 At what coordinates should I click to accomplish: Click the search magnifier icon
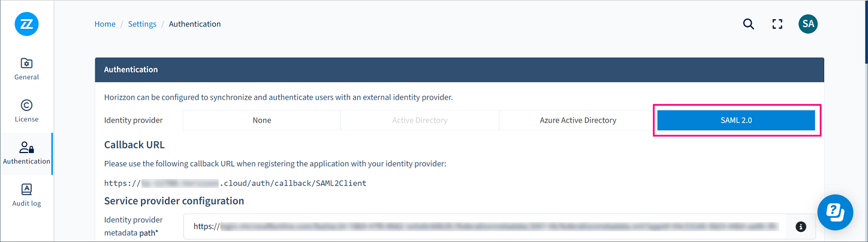point(748,24)
